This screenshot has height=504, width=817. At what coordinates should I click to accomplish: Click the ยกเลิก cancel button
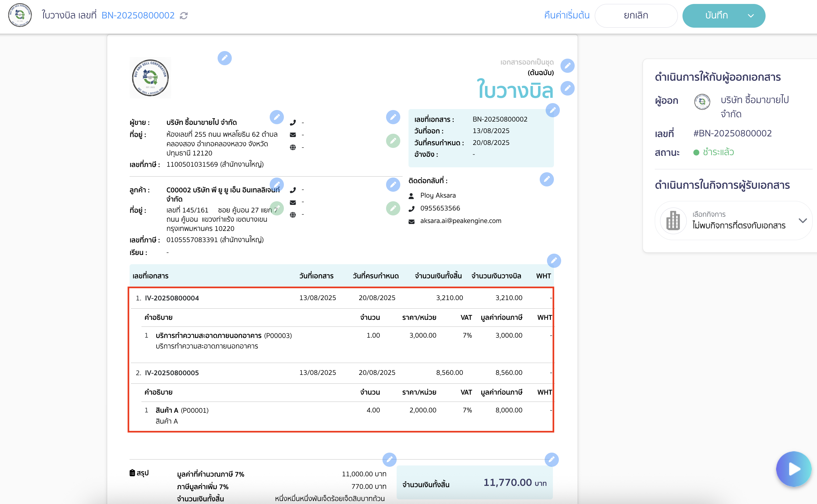click(636, 16)
